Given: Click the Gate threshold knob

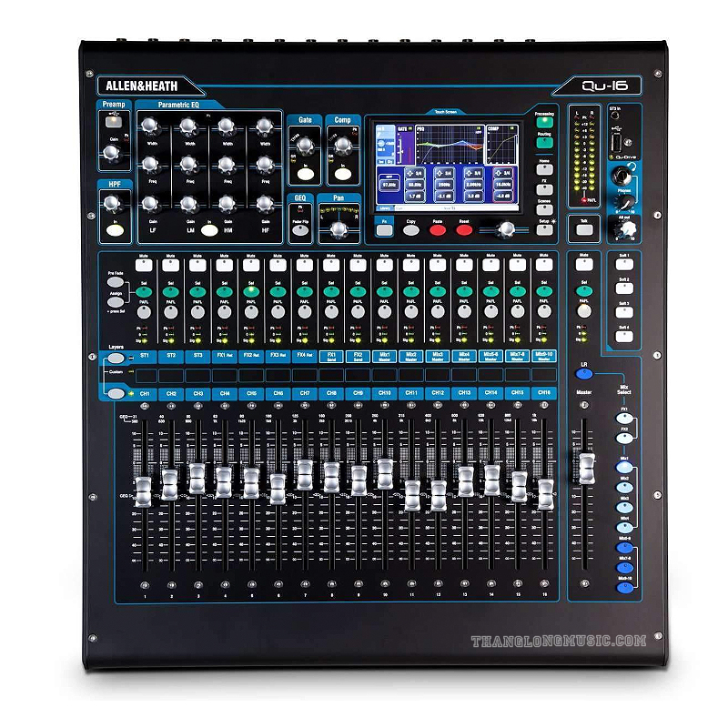Looking at the screenshot, I should tap(305, 146).
